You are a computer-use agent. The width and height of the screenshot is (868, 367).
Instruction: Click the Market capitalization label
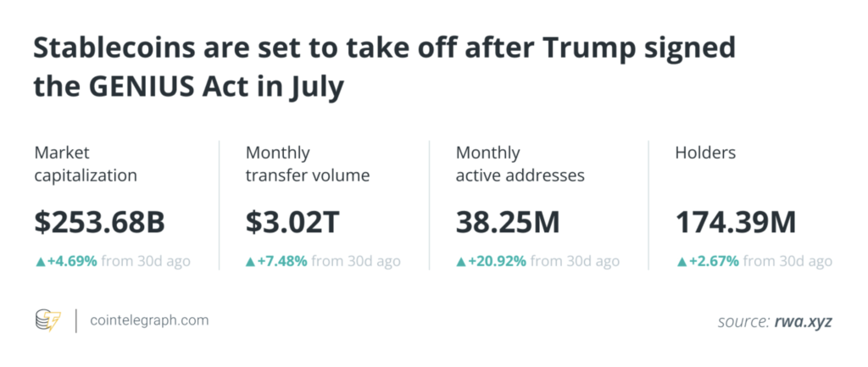pyautogui.click(x=86, y=164)
